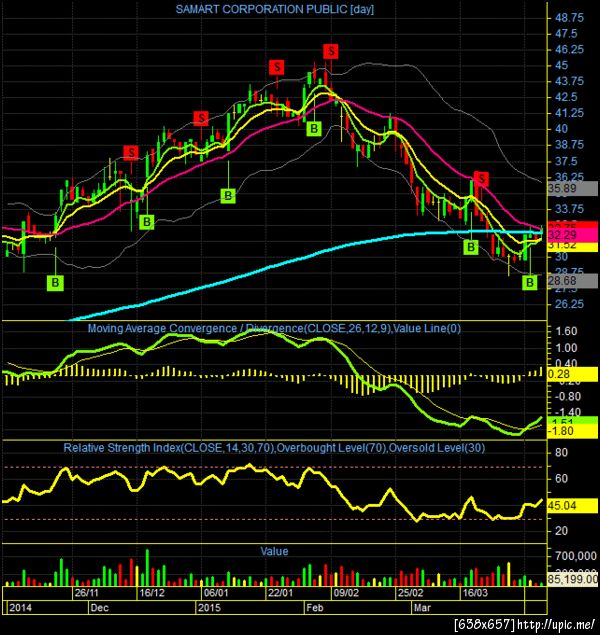The height and width of the screenshot is (635, 600).
Task: Select the B buy marker in early January 2015
Action: point(228,196)
